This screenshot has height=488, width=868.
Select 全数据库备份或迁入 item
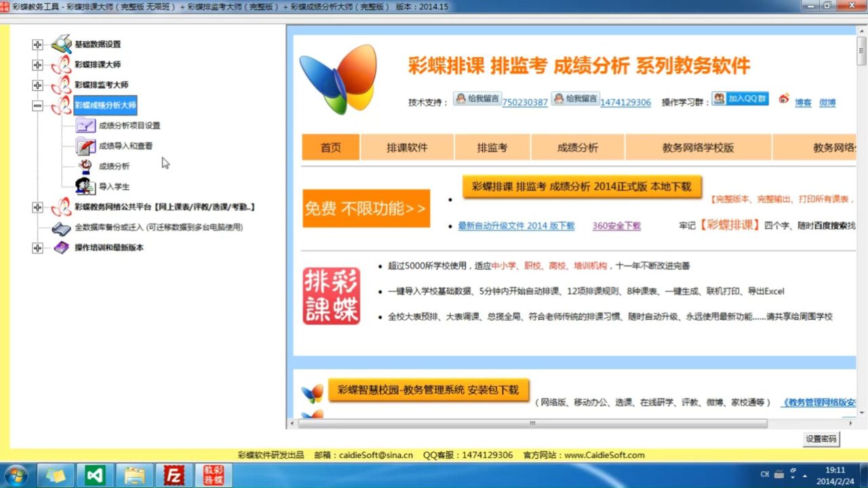[159, 228]
